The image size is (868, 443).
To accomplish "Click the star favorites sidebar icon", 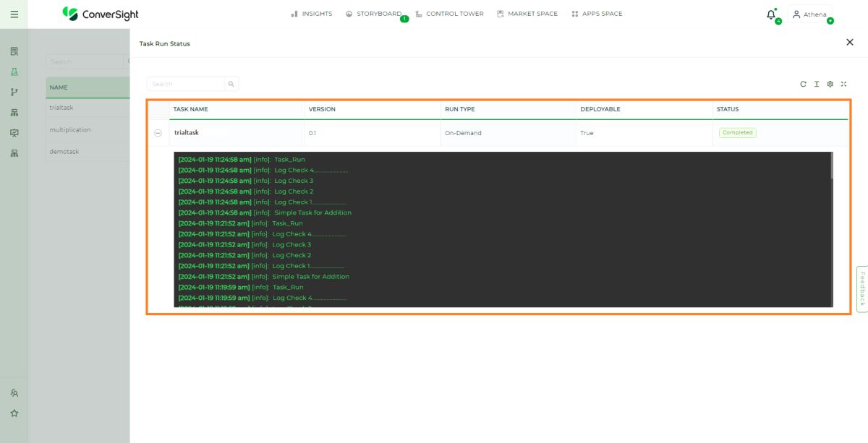I will [14, 413].
